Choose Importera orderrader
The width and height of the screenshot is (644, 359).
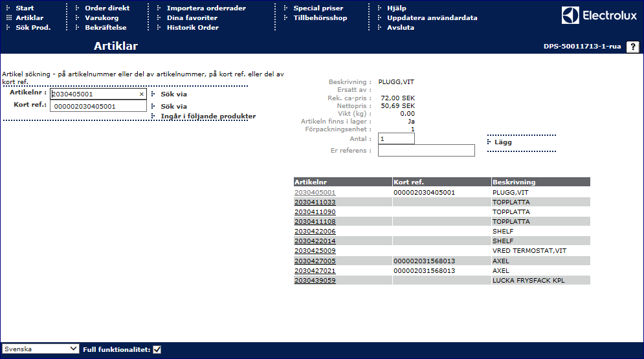tap(206, 8)
